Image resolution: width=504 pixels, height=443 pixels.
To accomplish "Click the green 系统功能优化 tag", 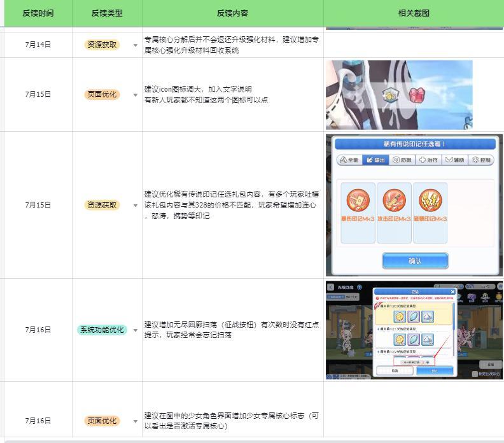I will pyautogui.click(x=102, y=330).
